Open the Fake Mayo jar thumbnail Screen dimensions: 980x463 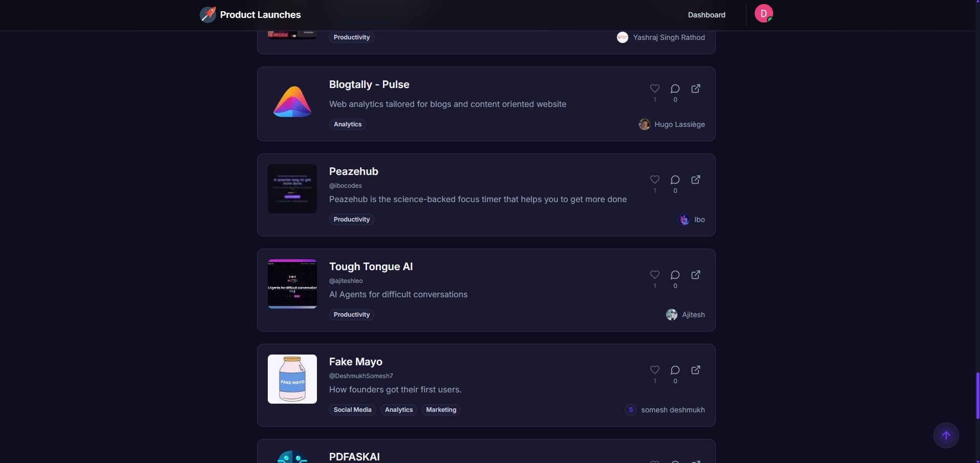292,379
